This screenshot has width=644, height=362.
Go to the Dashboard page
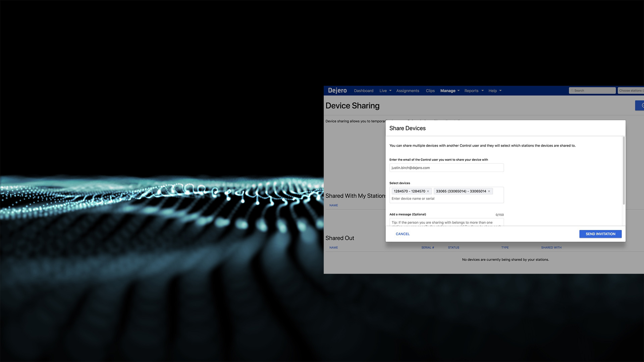(x=364, y=91)
